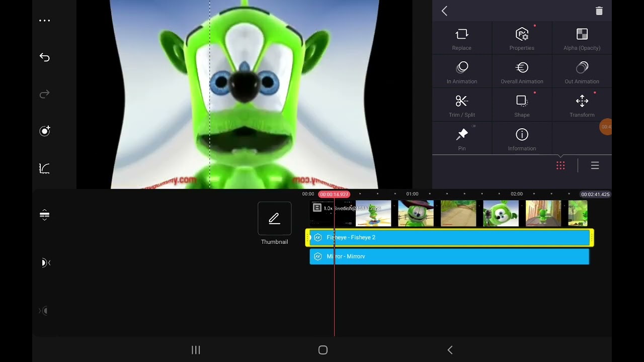
Task: Tap Android home button
Action: (x=323, y=350)
